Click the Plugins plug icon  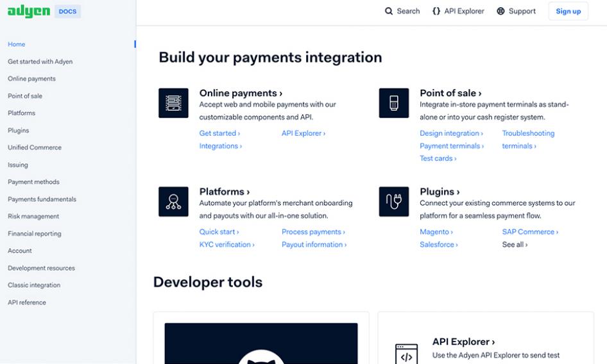click(x=394, y=201)
